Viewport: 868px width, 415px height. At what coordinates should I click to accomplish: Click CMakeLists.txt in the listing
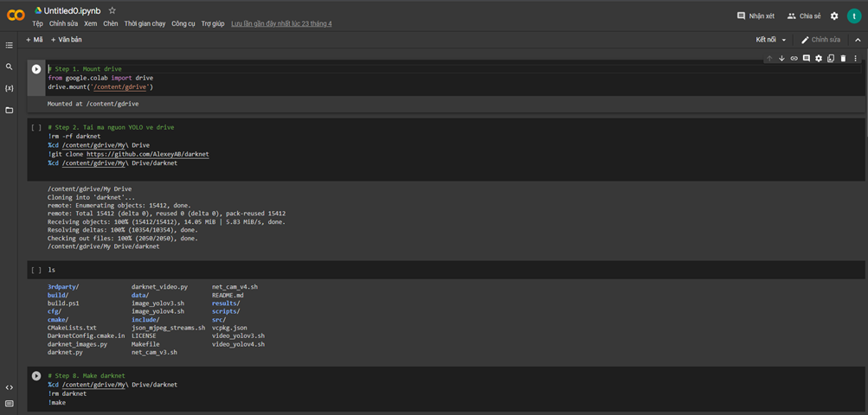click(72, 328)
